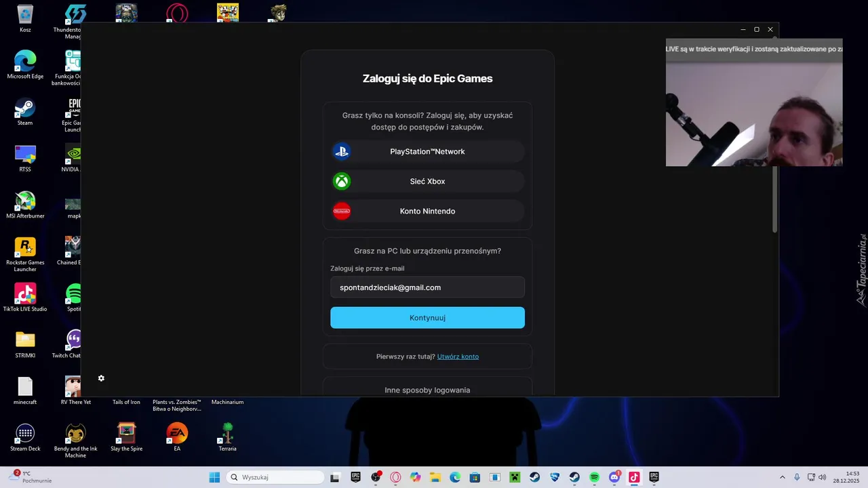Open the Windows Start menu

pyautogui.click(x=214, y=477)
